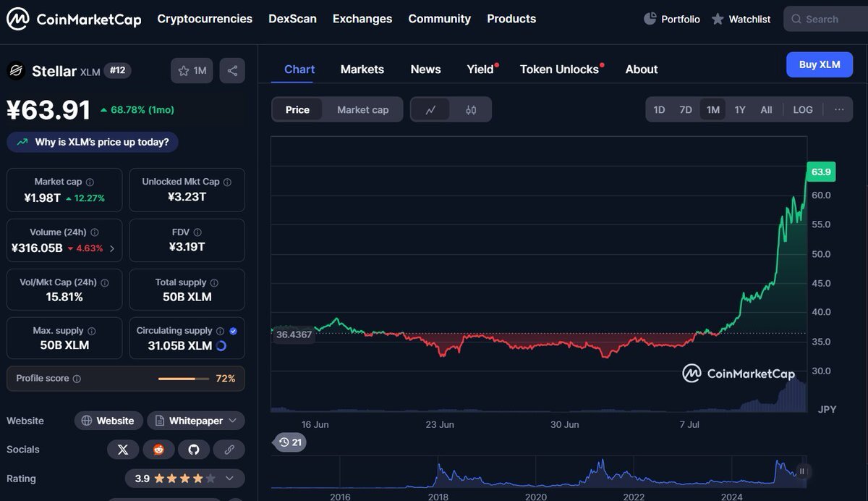Click the verified checkmark badge by Circulating supply

[x=233, y=331]
